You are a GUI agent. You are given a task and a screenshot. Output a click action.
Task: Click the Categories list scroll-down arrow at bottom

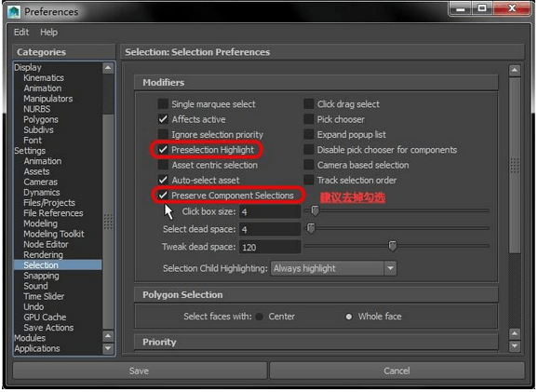(x=108, y=349)
